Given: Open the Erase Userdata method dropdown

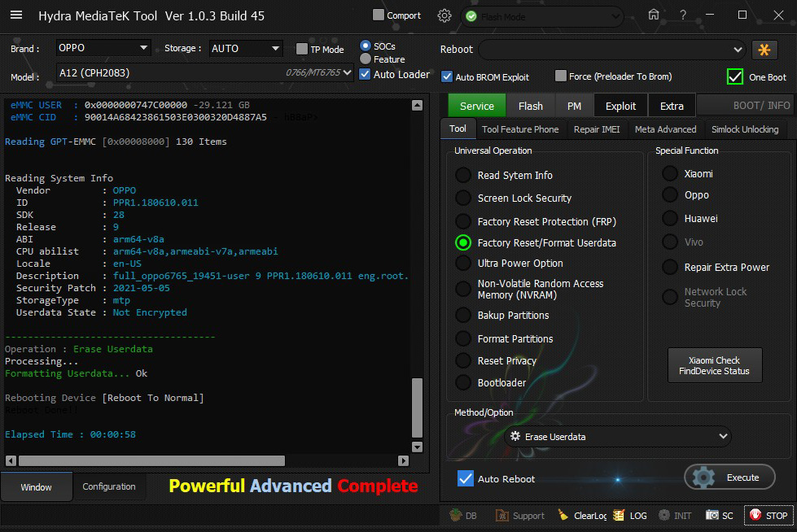Looking at the screenshot, I should [x=616, y=437].
